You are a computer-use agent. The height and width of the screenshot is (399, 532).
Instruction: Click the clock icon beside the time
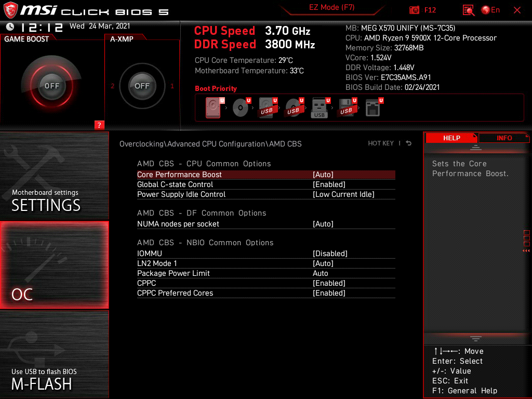[x=10, y=26]
